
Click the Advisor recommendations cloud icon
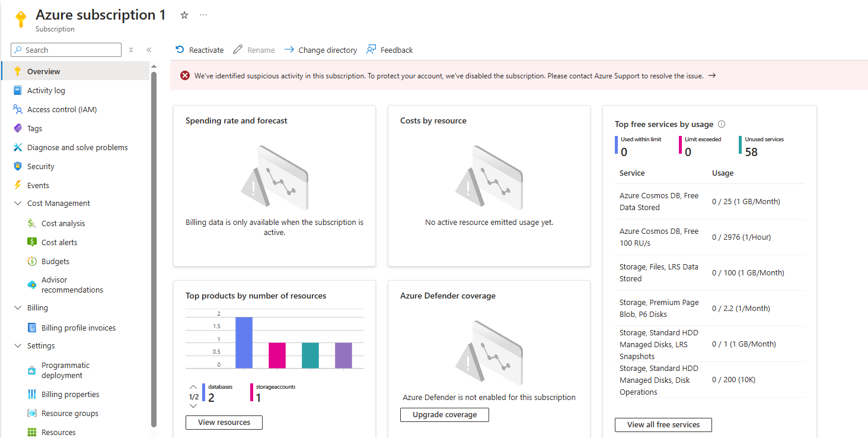tap(32, 285)
